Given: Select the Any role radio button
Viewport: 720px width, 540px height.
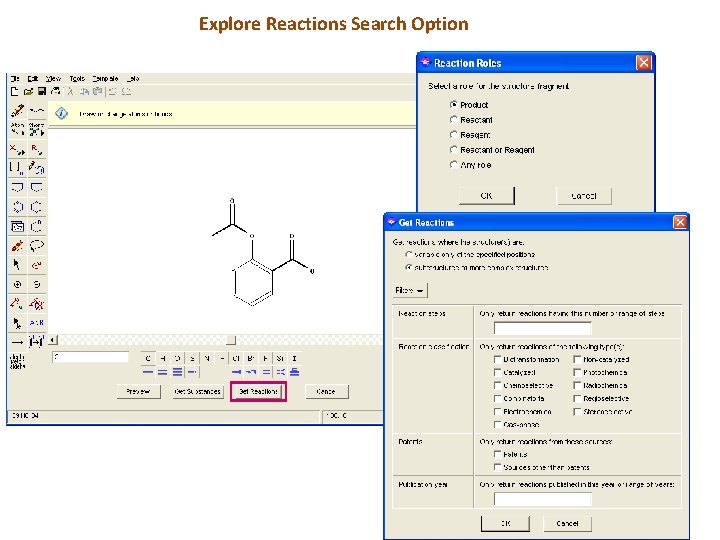Looking at the screenshot, I should coord(454,164).
